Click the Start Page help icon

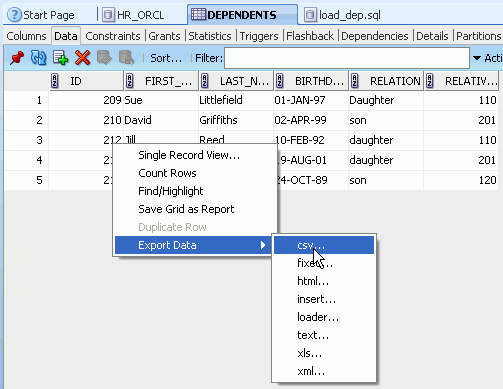(x=14, y=15)
